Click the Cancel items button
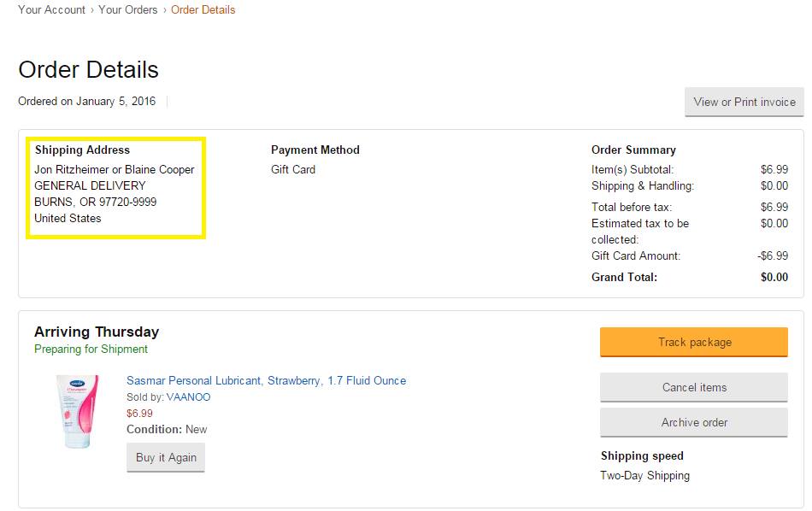812x511 pixels. coord(694,387)
